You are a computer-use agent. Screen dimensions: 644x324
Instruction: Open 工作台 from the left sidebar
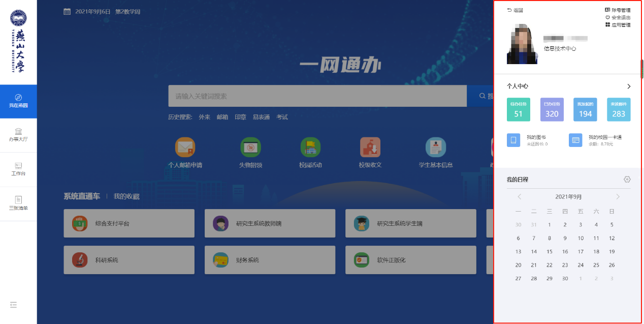pos(18,169)
